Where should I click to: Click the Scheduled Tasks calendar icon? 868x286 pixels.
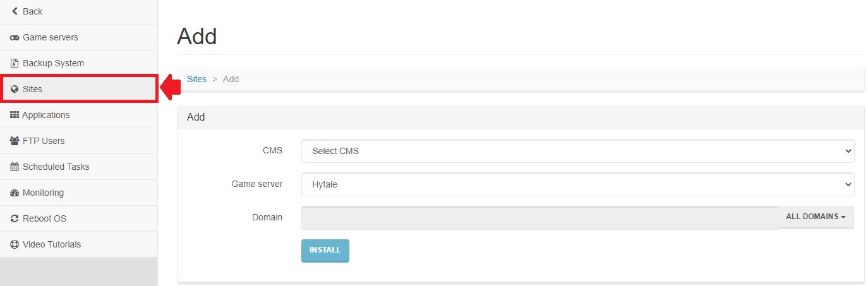[x=15, y=167]
